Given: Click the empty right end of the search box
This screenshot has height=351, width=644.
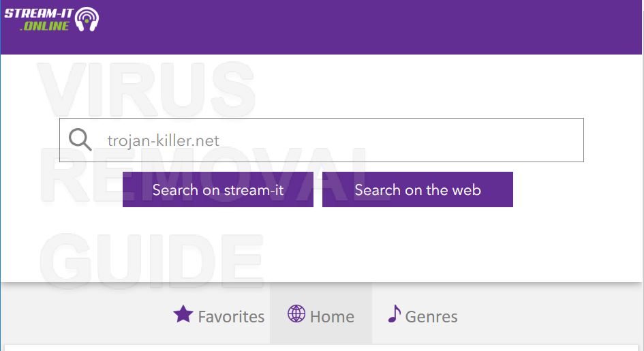Looking at the screenshot, I should pos(534,140).
